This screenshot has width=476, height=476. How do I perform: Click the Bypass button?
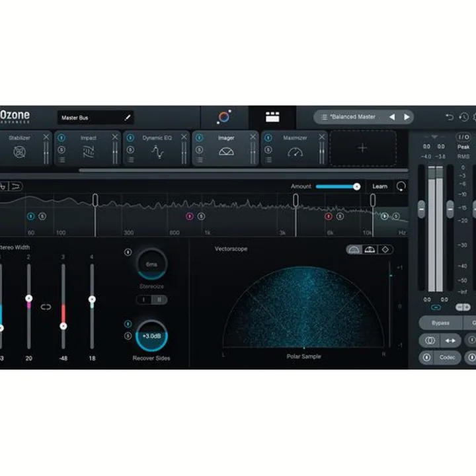click(x=440, y=323)
